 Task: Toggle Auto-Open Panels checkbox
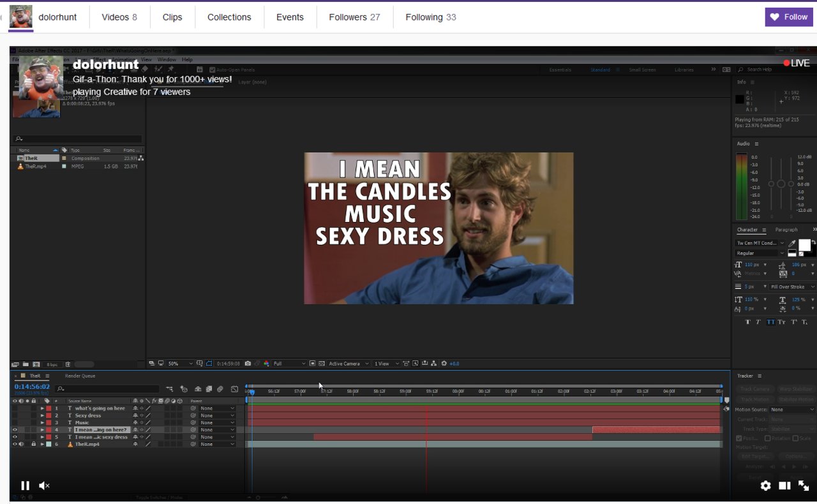(213, 70)
